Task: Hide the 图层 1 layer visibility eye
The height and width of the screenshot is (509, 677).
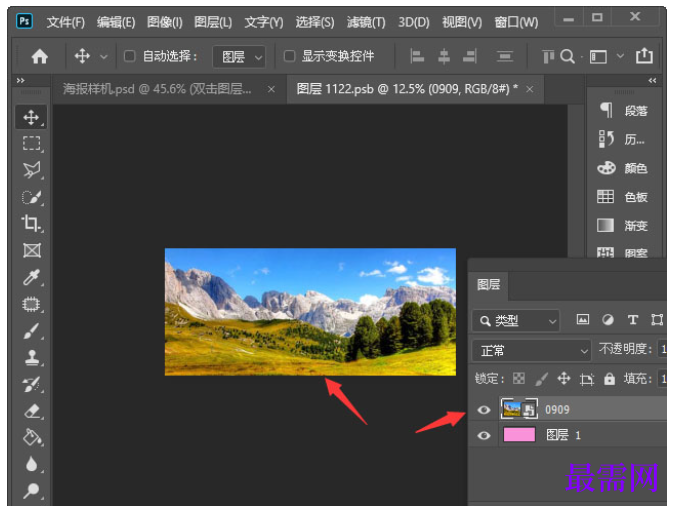Action: (484, 435)
